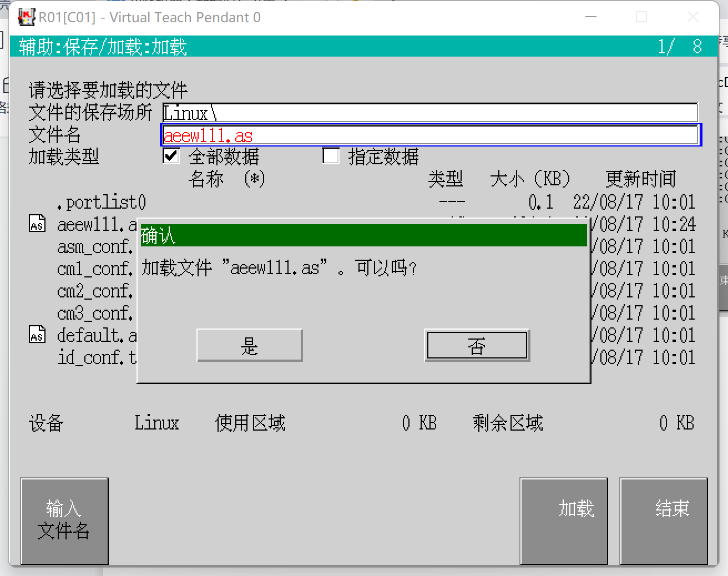Screen dimensions: 728x576
Task: Click the 结束 (End) button
Action: [x=664, y=521]
